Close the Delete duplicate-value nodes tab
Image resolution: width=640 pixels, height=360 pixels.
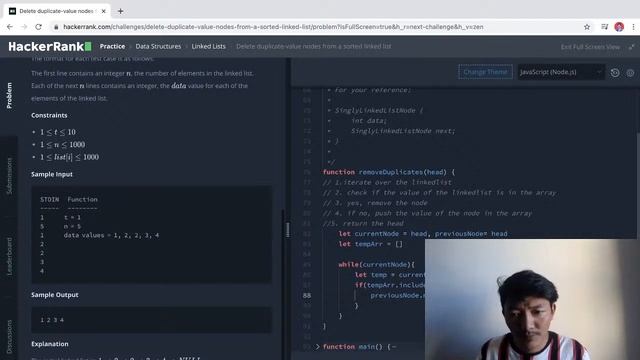(x=104, y=11)
